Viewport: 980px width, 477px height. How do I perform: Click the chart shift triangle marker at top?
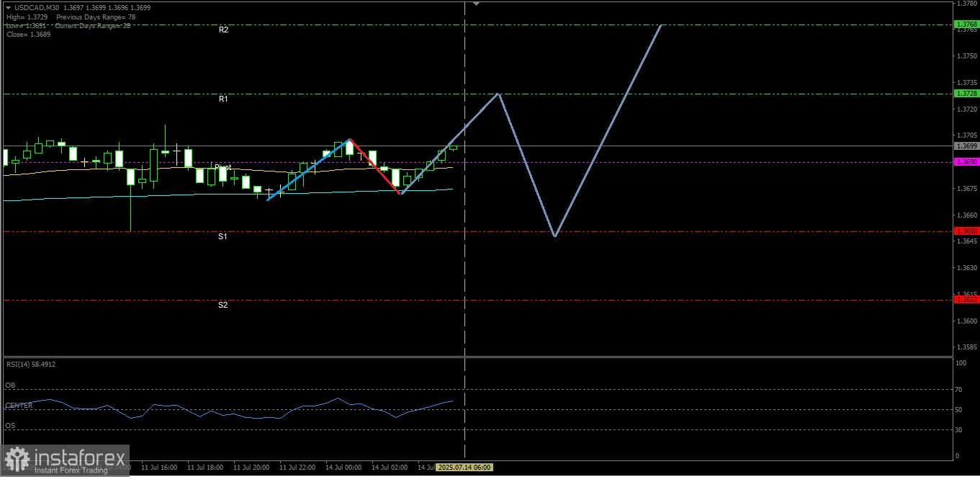tap(475, 4)
